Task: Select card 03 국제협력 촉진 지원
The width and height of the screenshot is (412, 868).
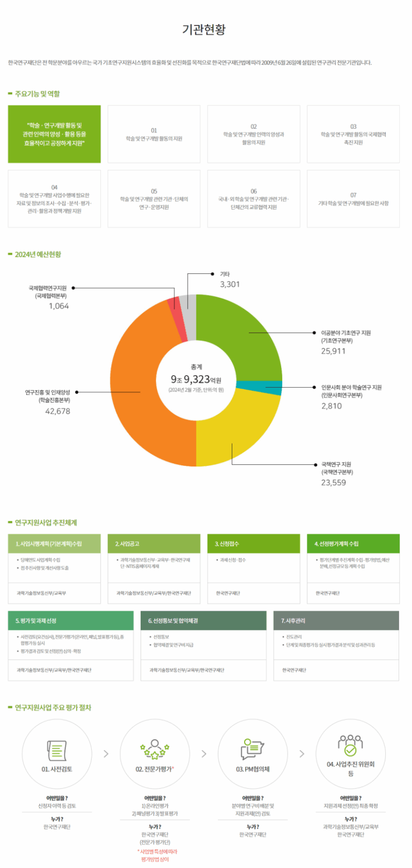Action: (x=353, y=134)
